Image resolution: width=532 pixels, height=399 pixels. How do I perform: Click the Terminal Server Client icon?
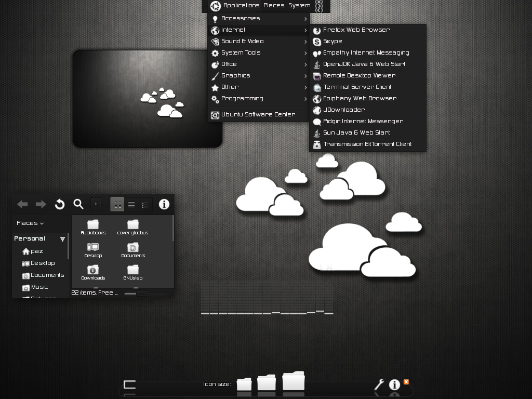(317, 87)
